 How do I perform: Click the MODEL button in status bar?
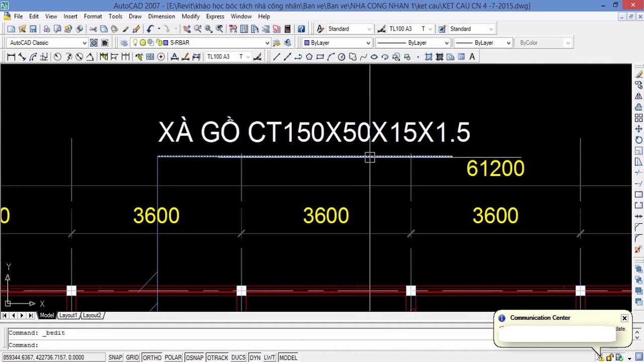[288, 357]
